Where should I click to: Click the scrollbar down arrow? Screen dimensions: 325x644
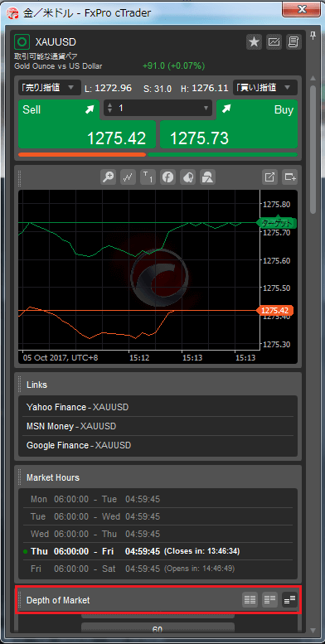point(313,630)
